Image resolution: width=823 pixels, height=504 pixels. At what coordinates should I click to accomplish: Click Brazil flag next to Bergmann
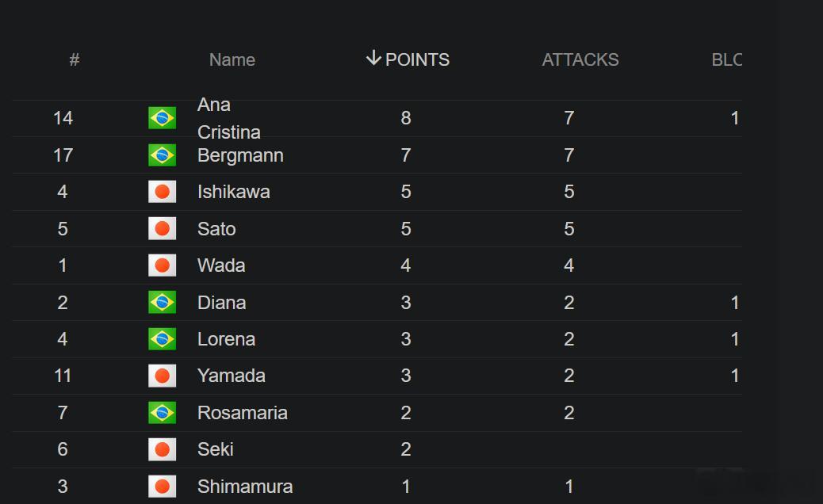[x=163, y=155]
